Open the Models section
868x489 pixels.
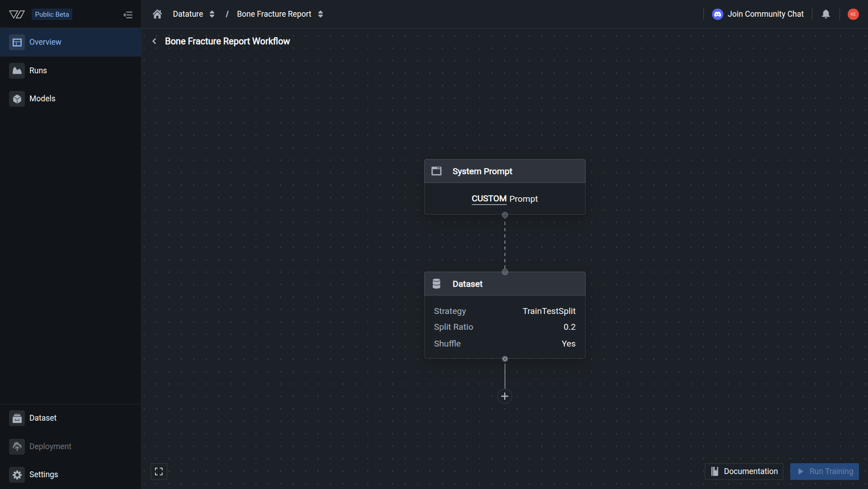tap(71, 99)
